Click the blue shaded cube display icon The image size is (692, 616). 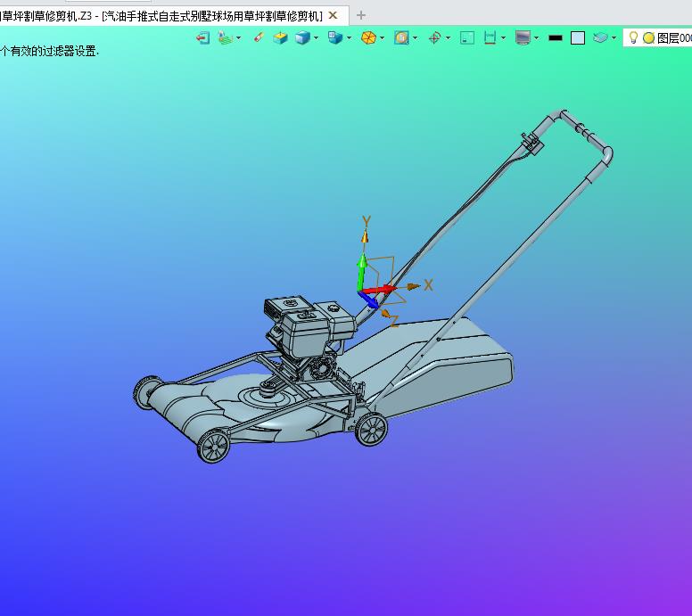[x=302, y=38]
